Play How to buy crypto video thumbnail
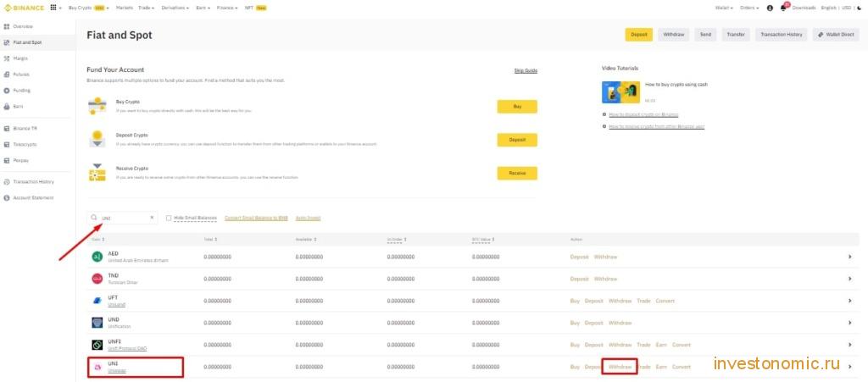The image size is (868, 382). [x=620, y=92]
